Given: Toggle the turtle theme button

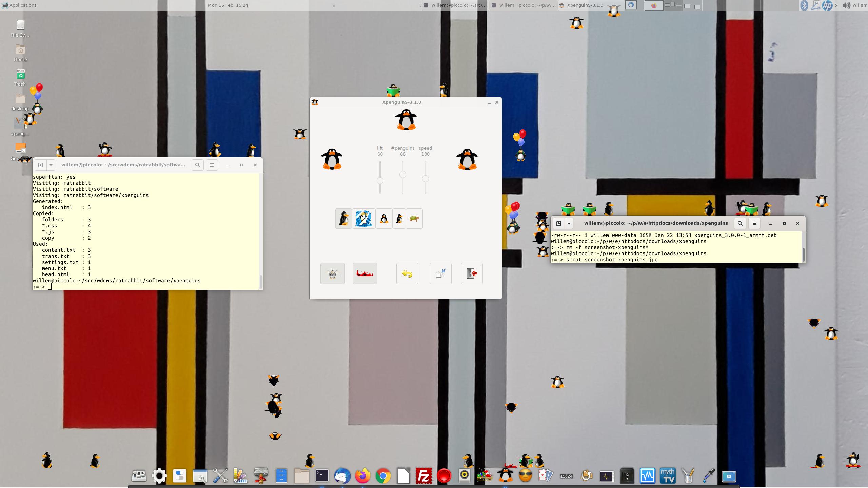Looking at the screenshot, I should tap(414, 219).
